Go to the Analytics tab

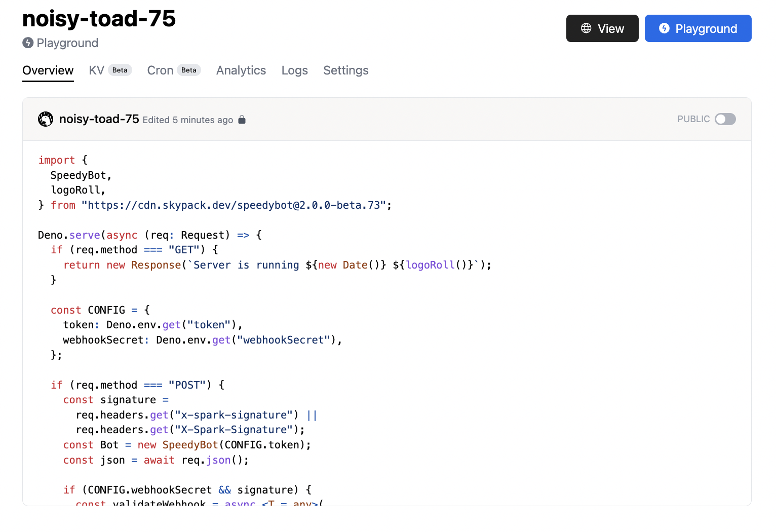click(241, 70)
